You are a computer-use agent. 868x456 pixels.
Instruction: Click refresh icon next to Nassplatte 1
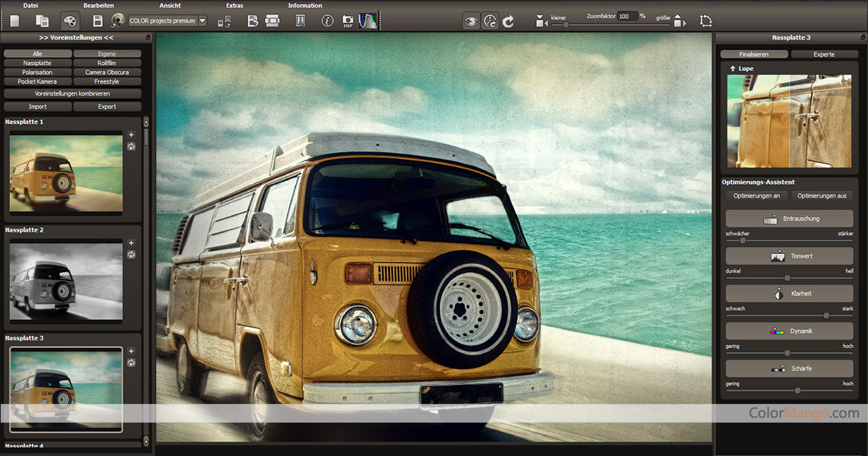coord(131,146)
